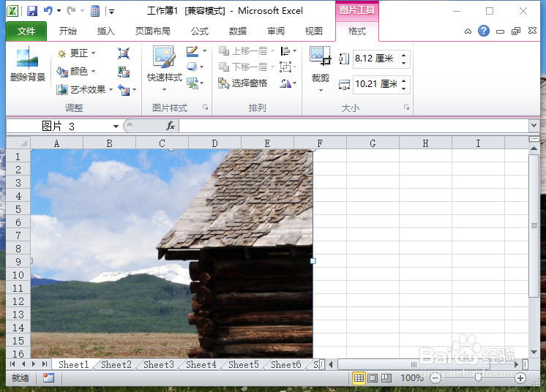The image size is (546, 392).
Task: Click the Crop (裁剪) tool
Action: (x=320, y=64)
